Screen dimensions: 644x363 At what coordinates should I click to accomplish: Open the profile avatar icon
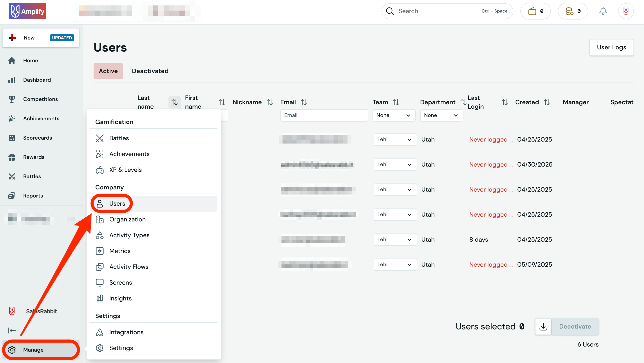coord(626,11)
